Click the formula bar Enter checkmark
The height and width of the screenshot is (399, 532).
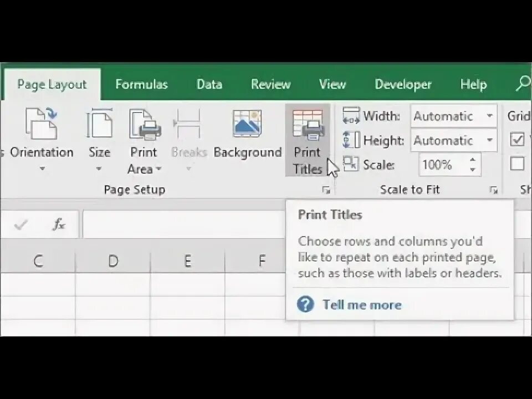[21, 224]
